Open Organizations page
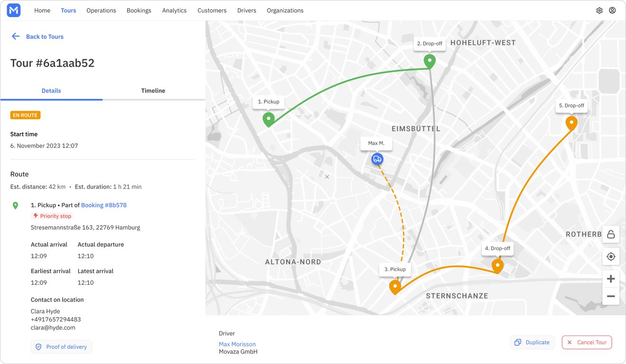 [285, 10]
